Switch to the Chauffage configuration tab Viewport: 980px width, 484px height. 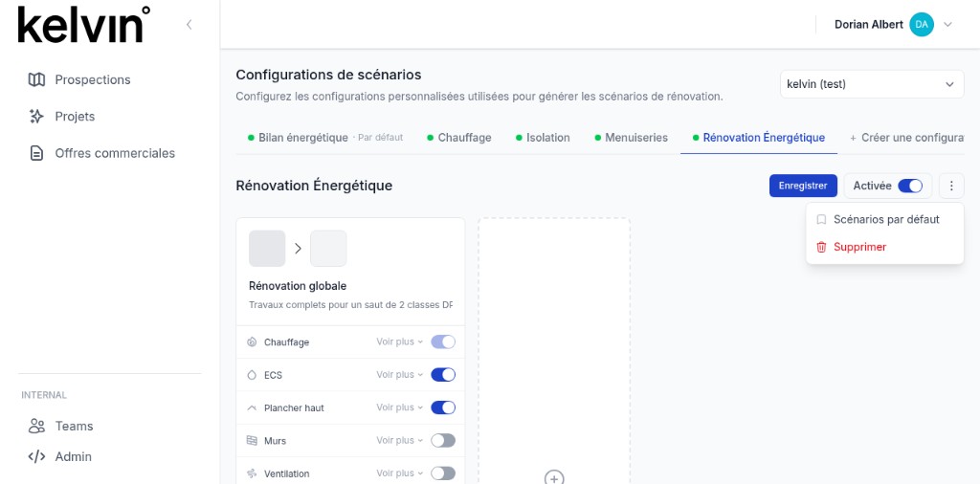click(458, 138)
